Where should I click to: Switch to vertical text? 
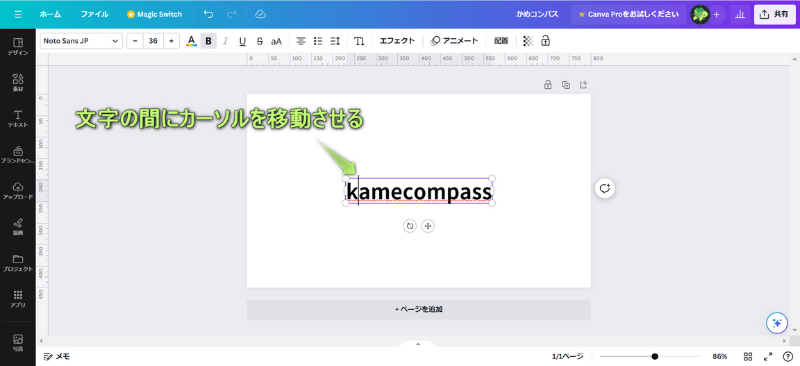pyautogui.click(x=360, y=41)
